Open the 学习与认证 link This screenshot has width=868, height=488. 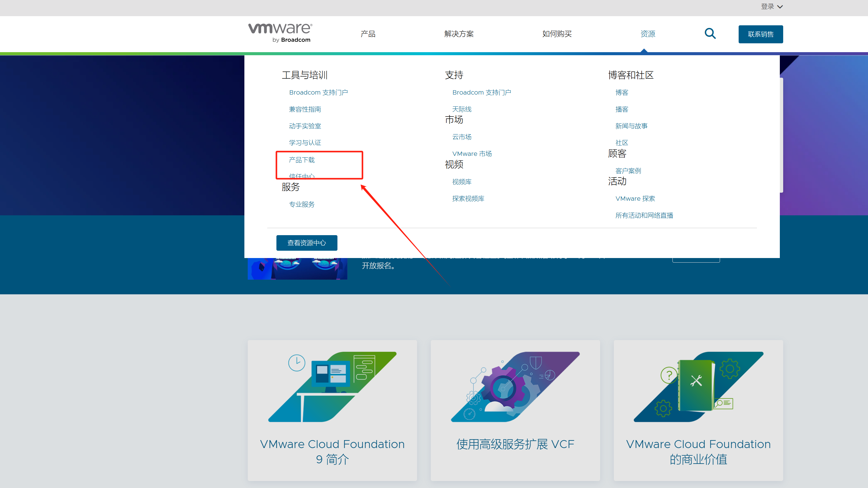click(x=305, y=143)
